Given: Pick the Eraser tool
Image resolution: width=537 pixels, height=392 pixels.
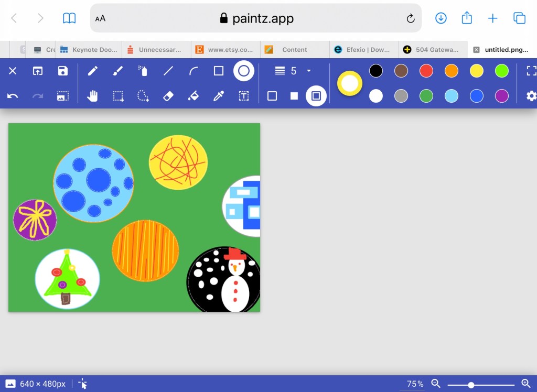Looking at the screenshot, I should [x=168, y=96].
